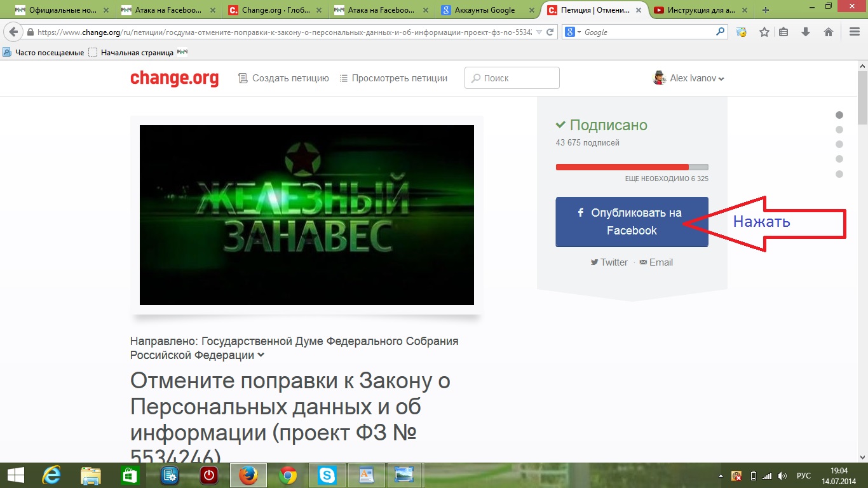Play the Железный Занавес video thumbnail

[307, 215]
